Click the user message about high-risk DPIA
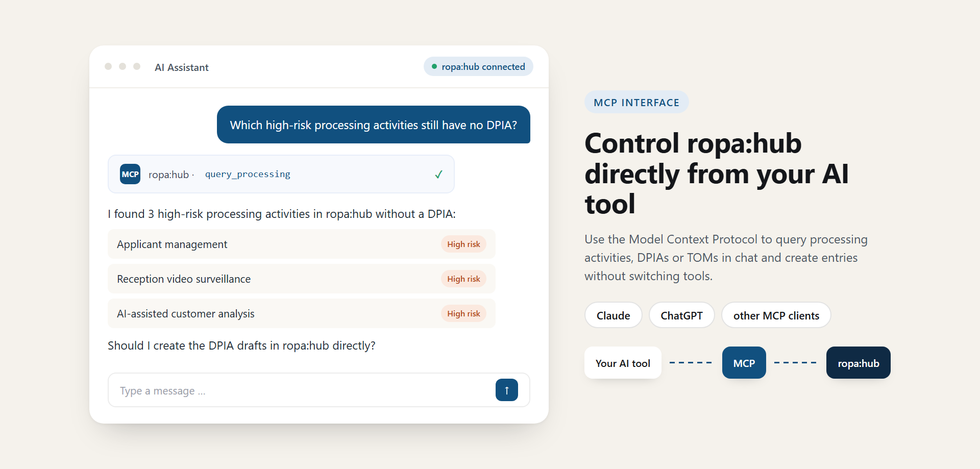The height and width of the screenshot is (469, 980). [373, 125]
